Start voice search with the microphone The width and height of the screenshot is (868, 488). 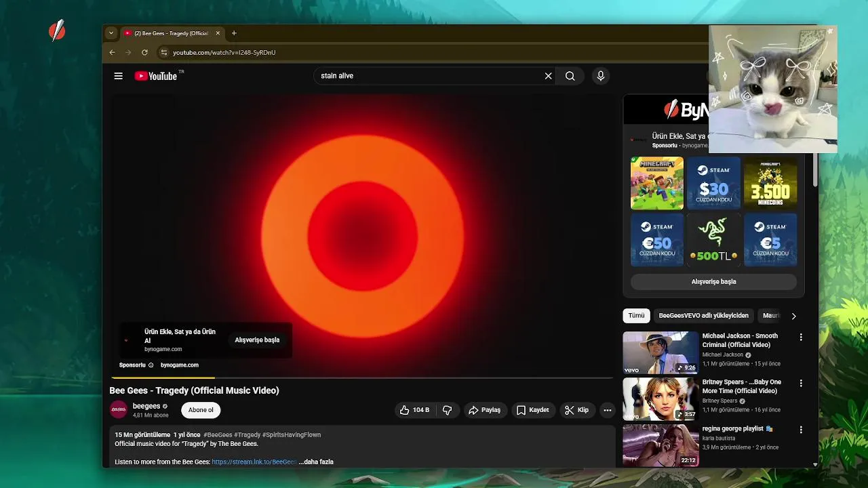(x=600, y=76)
